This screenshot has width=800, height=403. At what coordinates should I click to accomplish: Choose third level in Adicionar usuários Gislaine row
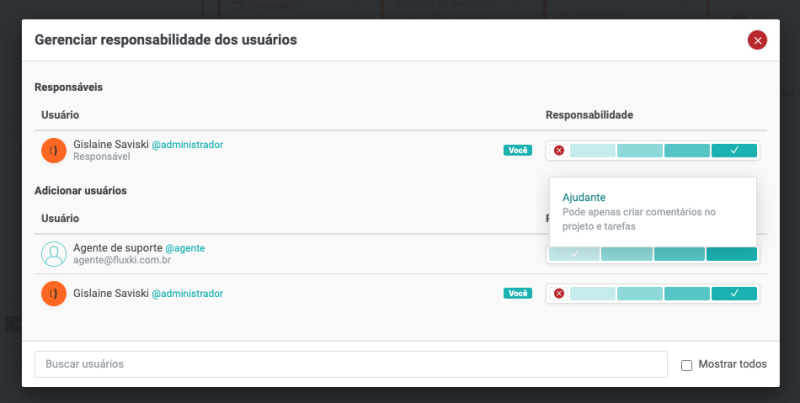coord(686,293)
